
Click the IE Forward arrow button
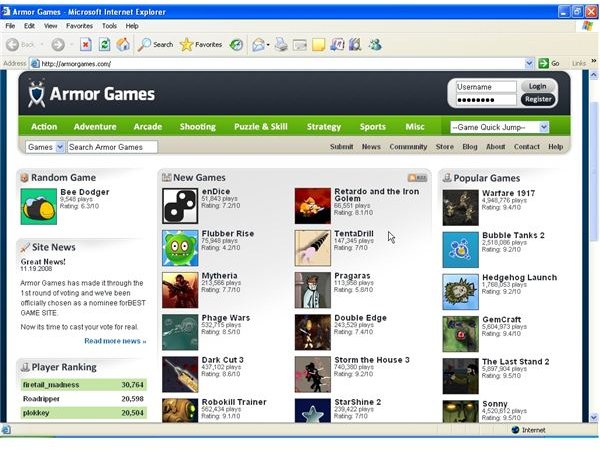coord(58,45)
